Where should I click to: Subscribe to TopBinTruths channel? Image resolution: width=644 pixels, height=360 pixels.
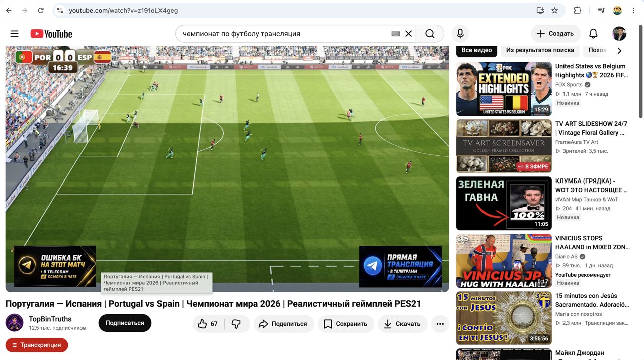coord(125,323)
